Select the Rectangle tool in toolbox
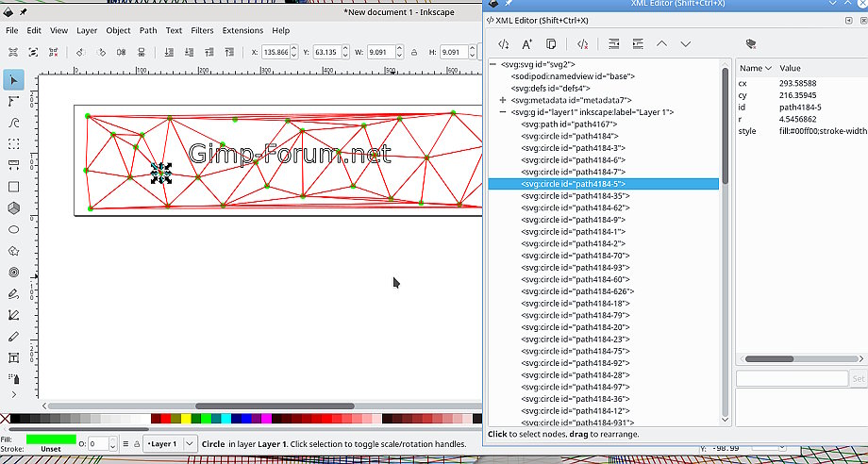The height and width of the screenshot is (464, 868). (x=13, y=187)
